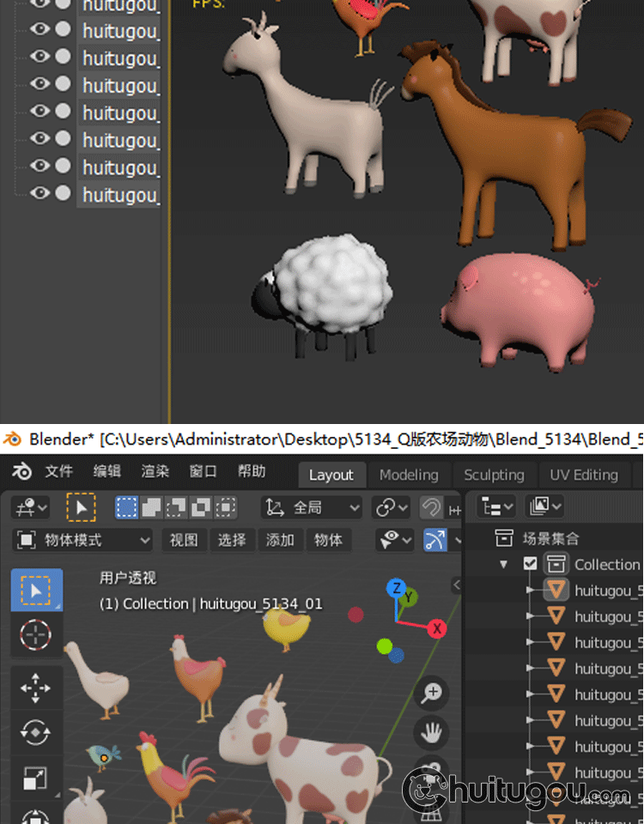
Task: Hide the last huitugou layer via eye icon
Action: [39, 194]
